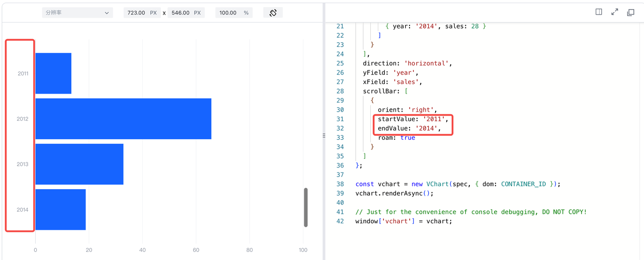Click the "const vchart = new VChart" line
The width and height of the screenshot is (644, 260).
tap(458, 184)
